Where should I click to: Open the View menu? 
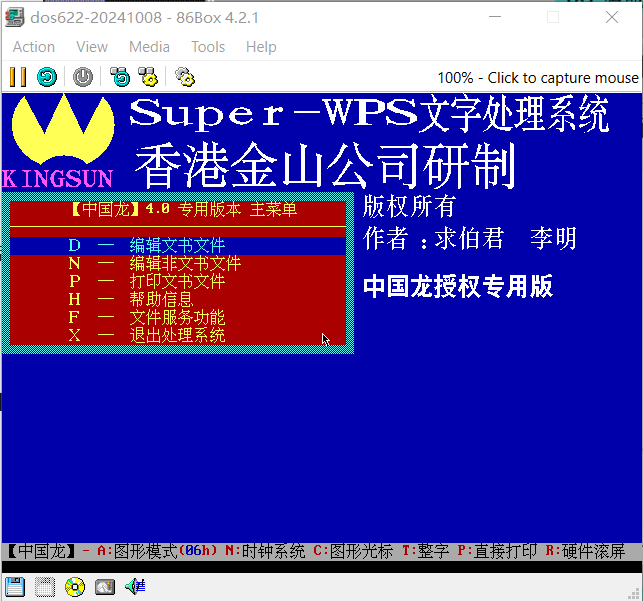pyautogui.click(x=92, y=47)
